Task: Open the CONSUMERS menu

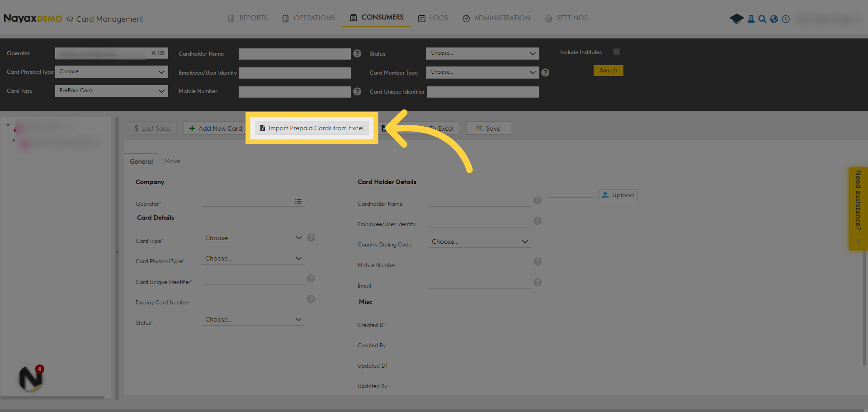Action: click(377, 17)
